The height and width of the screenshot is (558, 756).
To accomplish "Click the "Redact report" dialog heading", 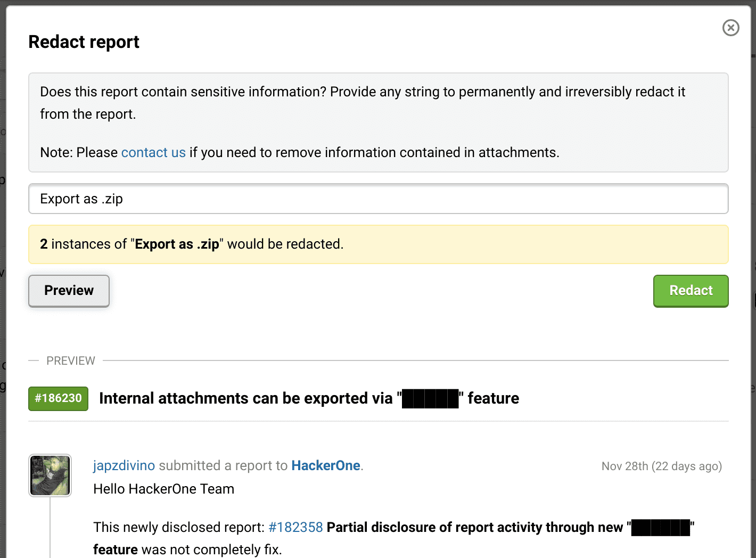I will [84, 42].
